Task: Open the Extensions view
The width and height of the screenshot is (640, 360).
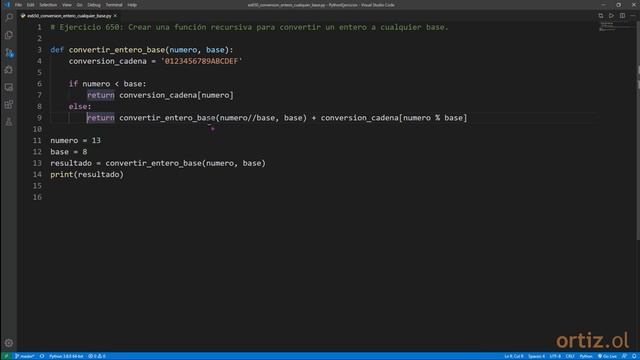Action: tap(9, 104)
